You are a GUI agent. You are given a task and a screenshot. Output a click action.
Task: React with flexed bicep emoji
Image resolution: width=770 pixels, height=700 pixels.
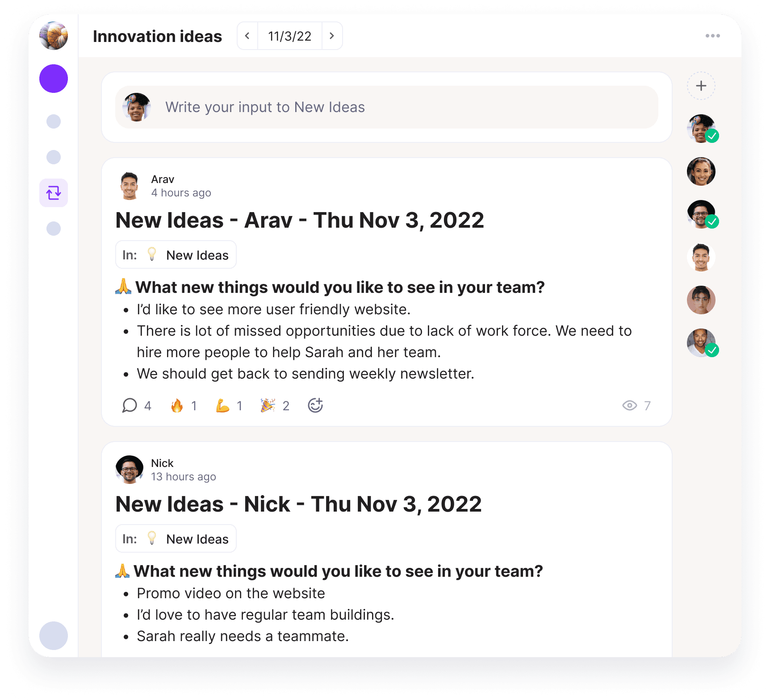(229, 405)
